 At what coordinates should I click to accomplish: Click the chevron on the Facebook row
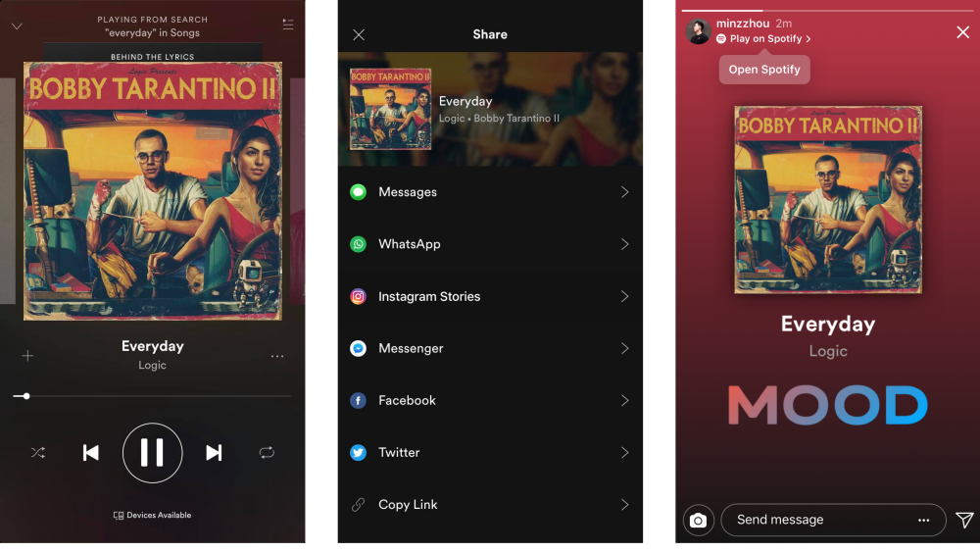pos(624,400)
